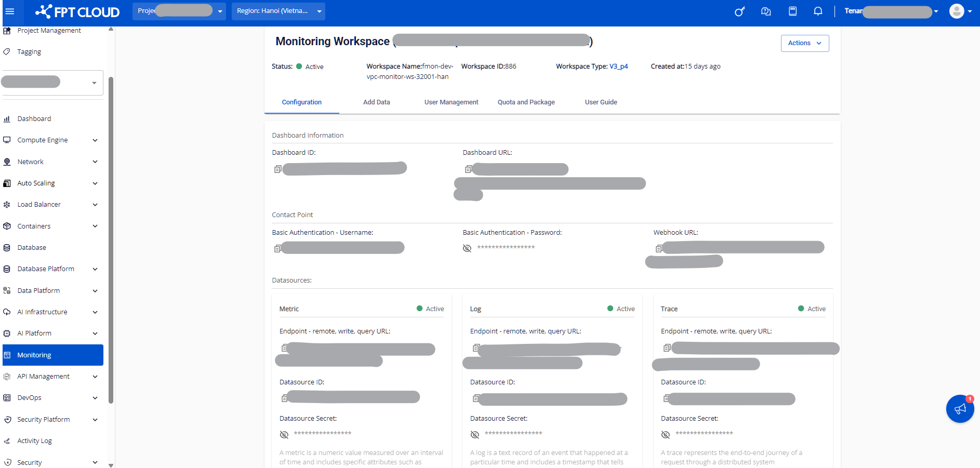Go to Activity Log in sidebar
This screenshot has width=980, height=468.
(x=34, y=441)
